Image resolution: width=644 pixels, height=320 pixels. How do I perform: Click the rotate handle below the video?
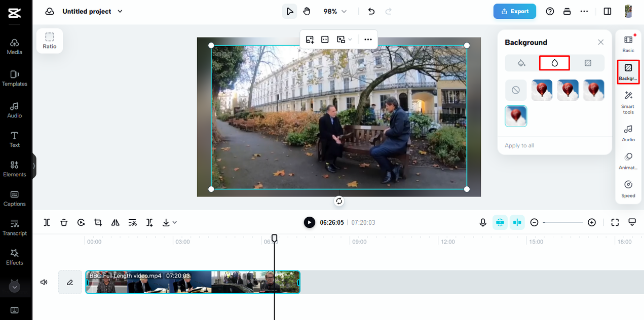pyautogui.click(x=339, y=201)
